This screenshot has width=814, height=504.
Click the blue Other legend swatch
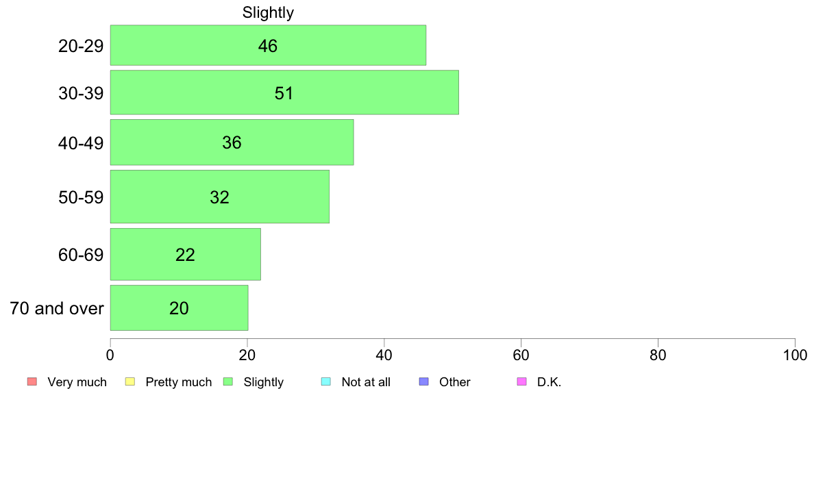[x=423, y=381]
